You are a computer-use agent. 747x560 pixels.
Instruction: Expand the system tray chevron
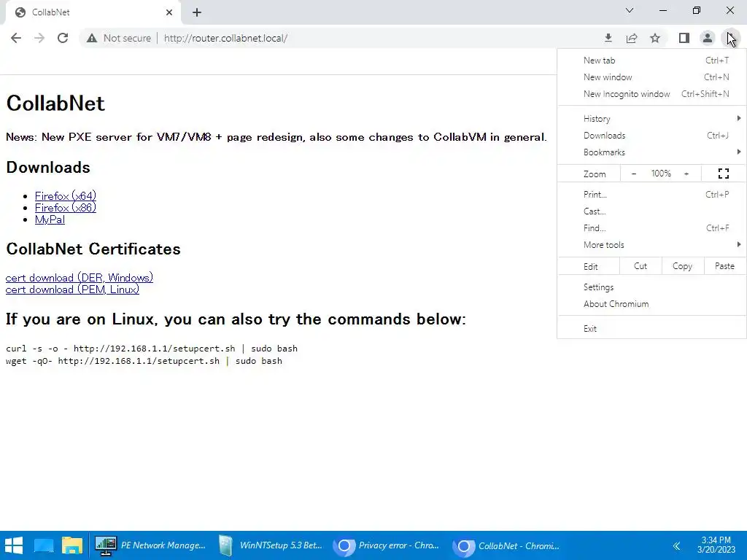coord(676,545)
